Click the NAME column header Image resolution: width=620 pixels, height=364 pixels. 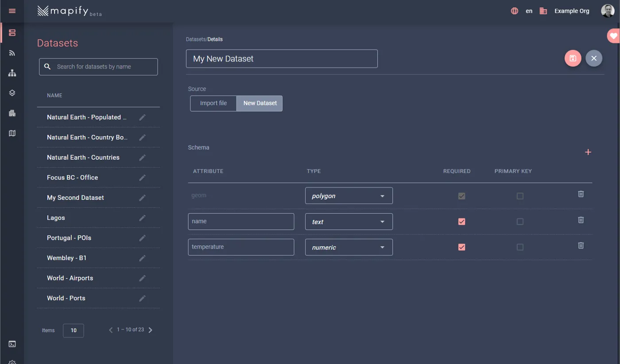pyautogui.click(x=54, y=96)
